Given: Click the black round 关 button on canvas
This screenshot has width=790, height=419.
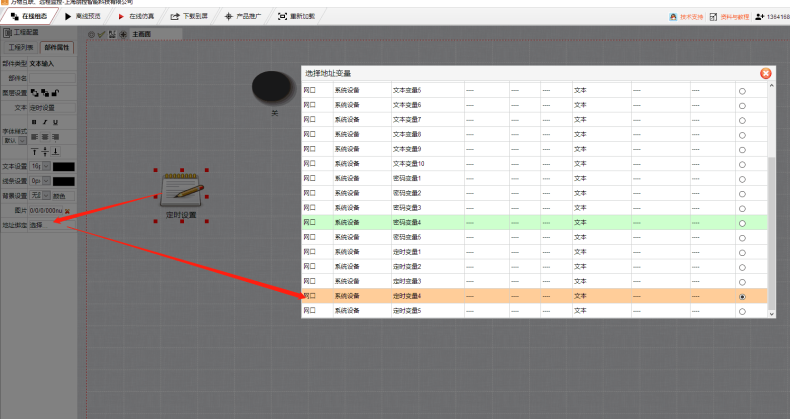Looking at the screenshot, I should coord(273,87).
